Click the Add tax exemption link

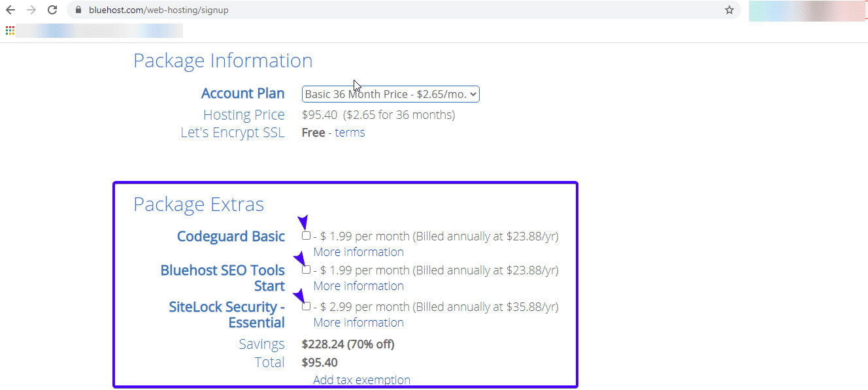click(x=361, y=380)
